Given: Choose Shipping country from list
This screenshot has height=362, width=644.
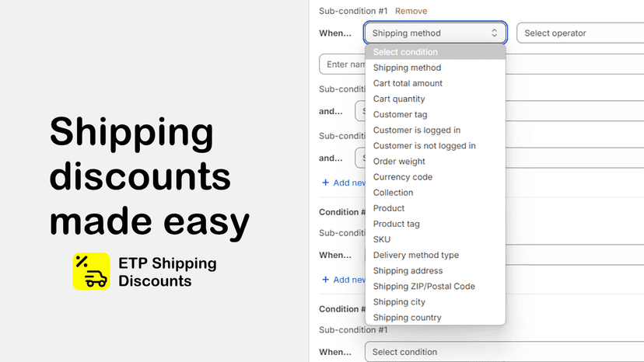Looking at the screenshot, I should tap(435, 317).
